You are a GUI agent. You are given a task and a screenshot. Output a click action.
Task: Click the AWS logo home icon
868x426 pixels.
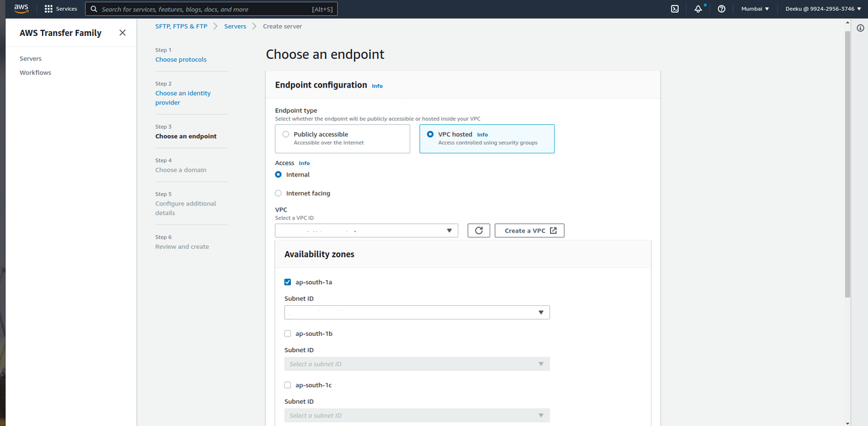(21, 9)
